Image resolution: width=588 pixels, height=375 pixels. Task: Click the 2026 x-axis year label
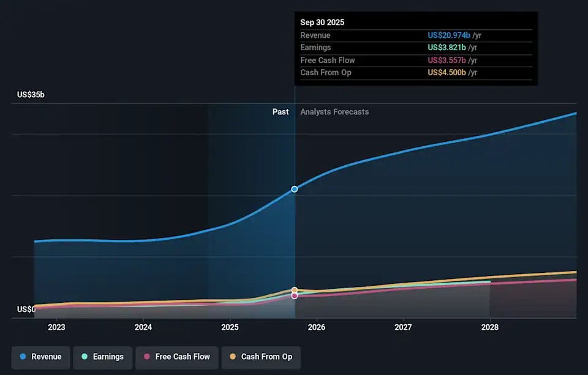[x=317, y=327]
